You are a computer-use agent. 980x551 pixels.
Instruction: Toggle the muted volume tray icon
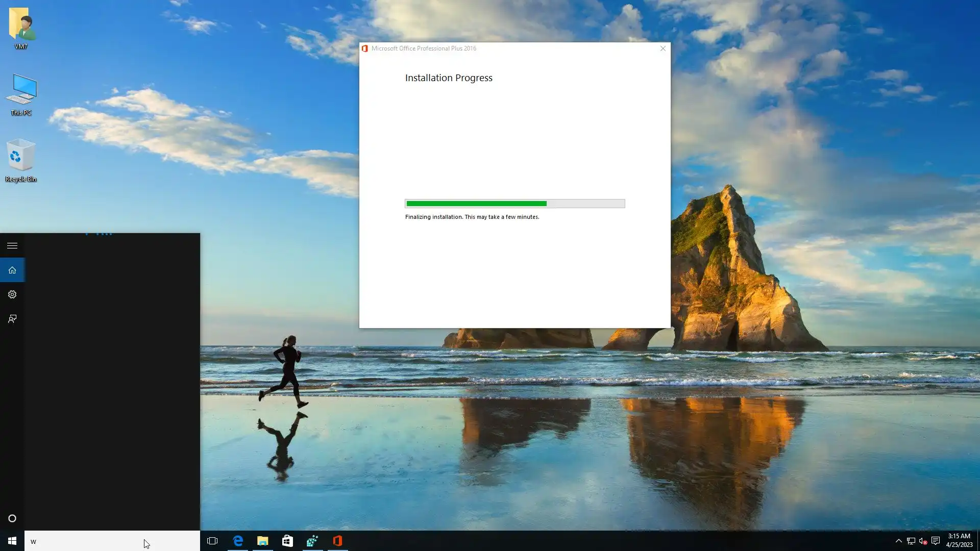tap(923, 541)
